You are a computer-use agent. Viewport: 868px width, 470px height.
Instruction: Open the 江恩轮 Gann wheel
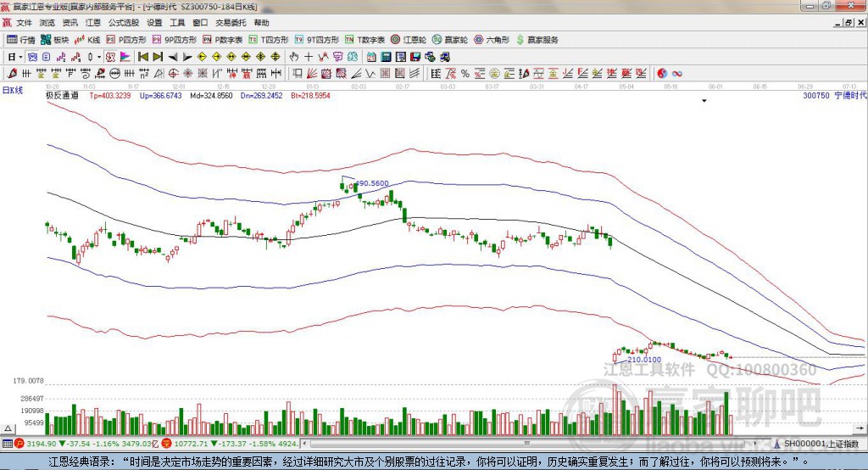pos(409,40)
